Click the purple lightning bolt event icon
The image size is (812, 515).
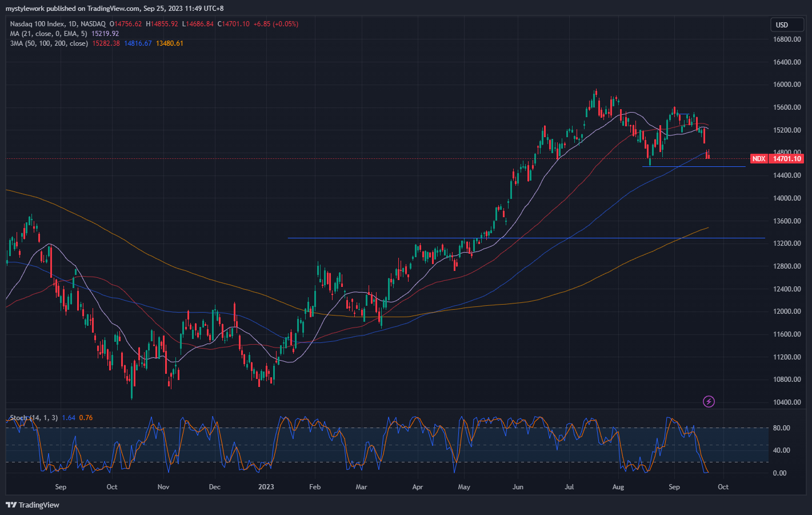coord(709,402)
